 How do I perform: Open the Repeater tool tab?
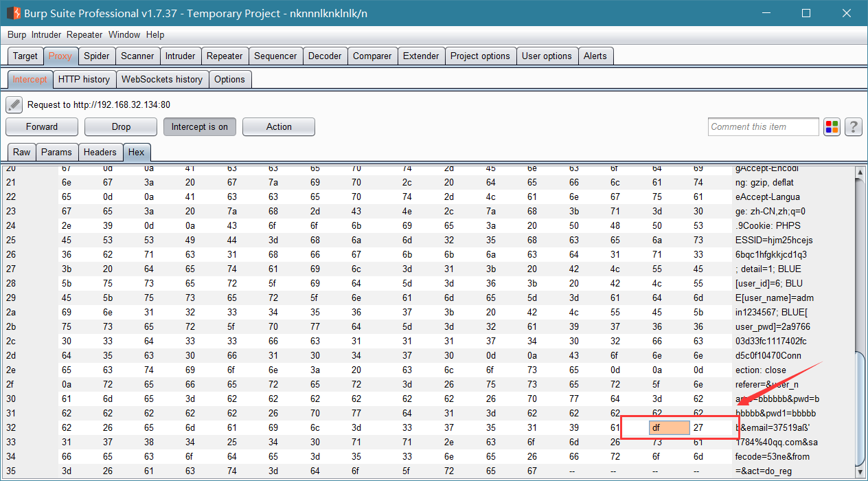click(225, 56)
